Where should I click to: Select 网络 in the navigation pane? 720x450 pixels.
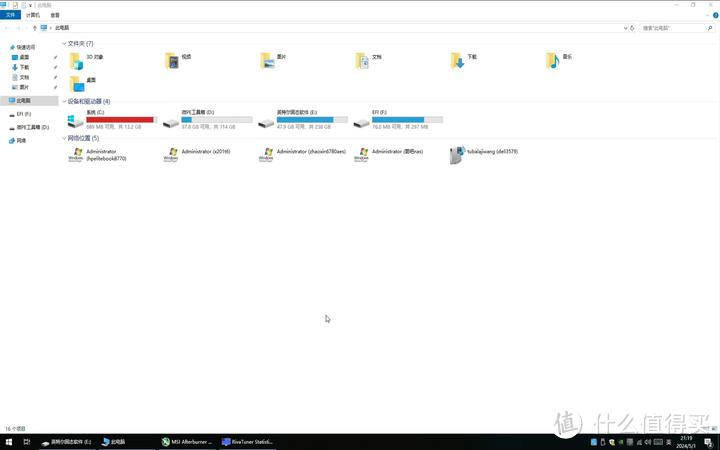point(21,141)
